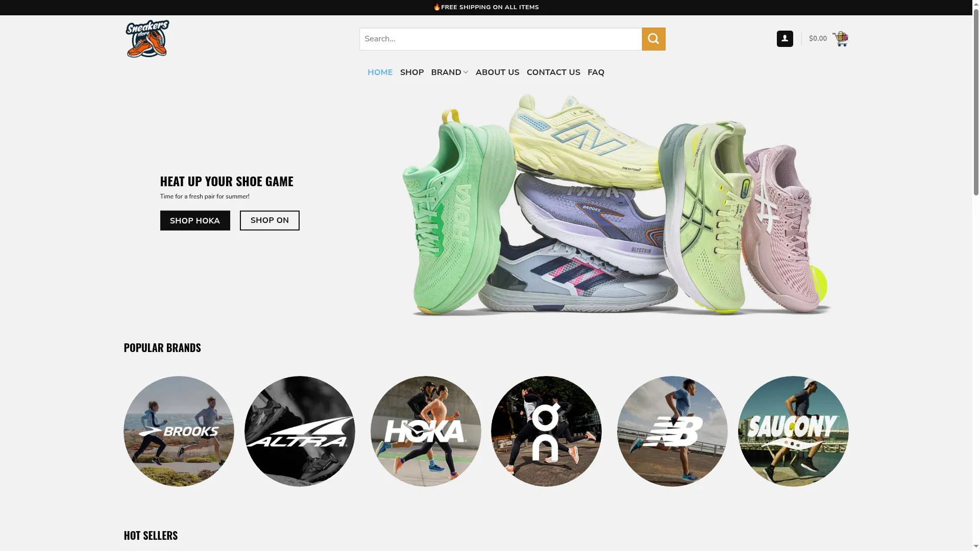The width and height of the screenshot is (980, 551).
Task: Open the Hoka brand circle
Action: click(x=426, y=431)
